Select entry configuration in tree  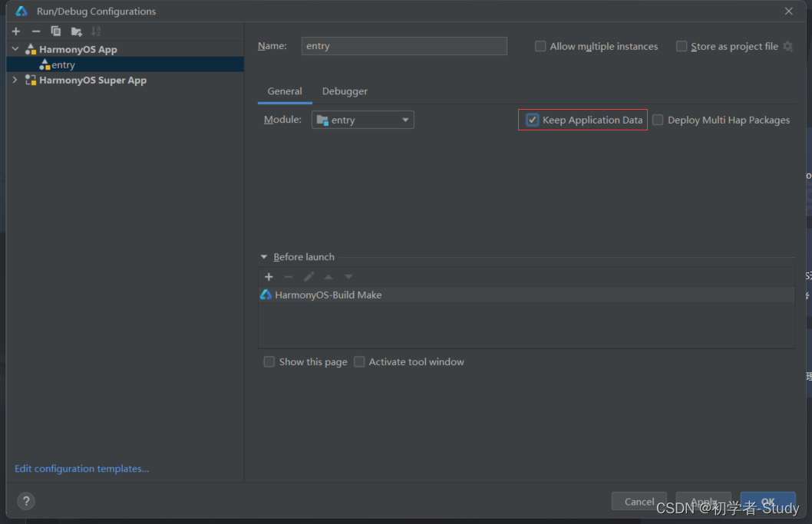[x=125, y=64]
